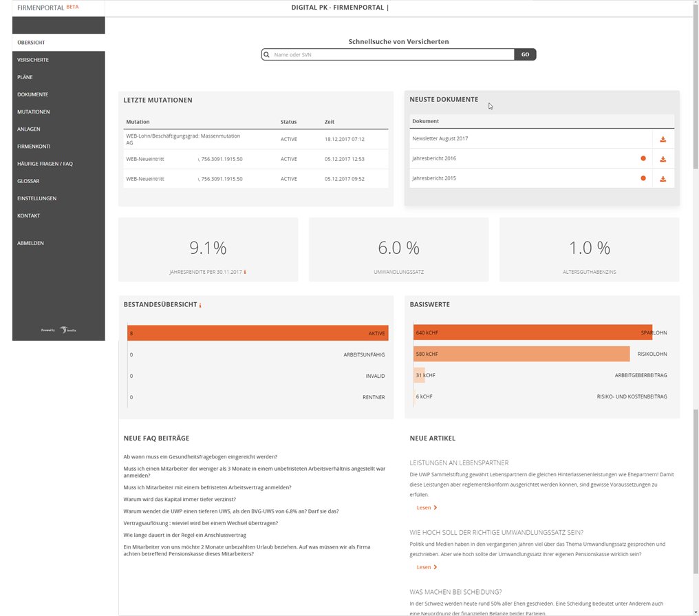Click the unread dot next to Jahresbericht 2015

643,178
